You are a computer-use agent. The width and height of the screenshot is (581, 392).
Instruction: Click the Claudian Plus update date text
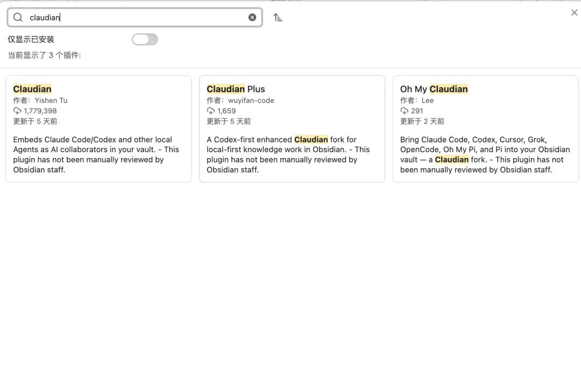[229, 121]
